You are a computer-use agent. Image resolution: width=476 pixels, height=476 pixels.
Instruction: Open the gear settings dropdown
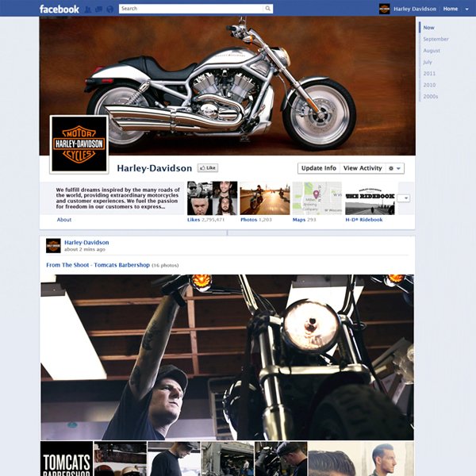(394, 168)
